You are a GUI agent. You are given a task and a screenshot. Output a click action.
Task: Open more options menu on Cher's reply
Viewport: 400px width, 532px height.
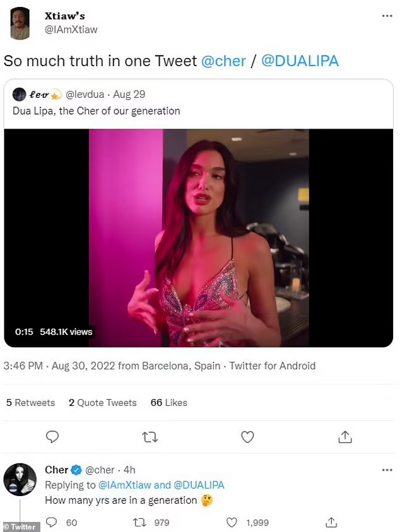click(385, 470)
